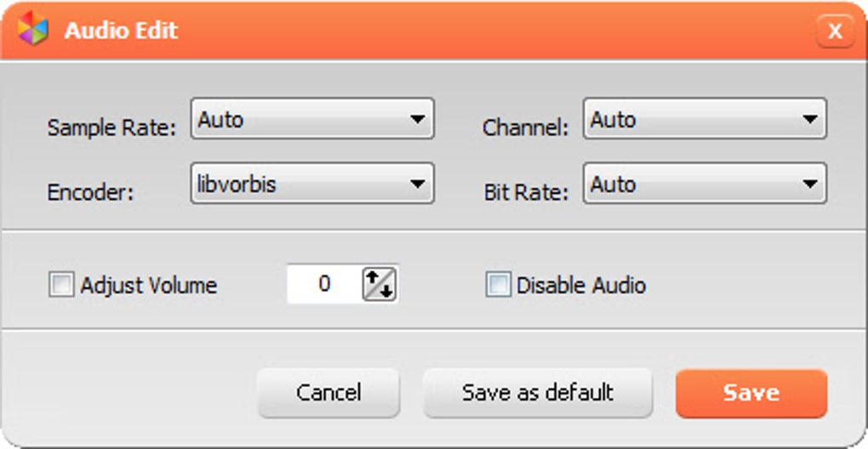Close the Audio Edit dialog
This screenshot has height=449, width=868.
835,31
